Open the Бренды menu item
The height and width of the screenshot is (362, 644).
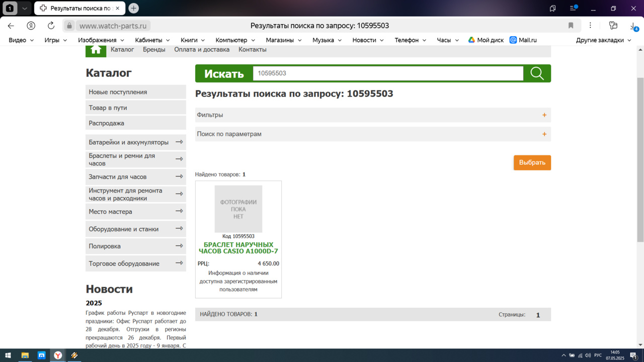pyautogui.click(x=154, y=49)
